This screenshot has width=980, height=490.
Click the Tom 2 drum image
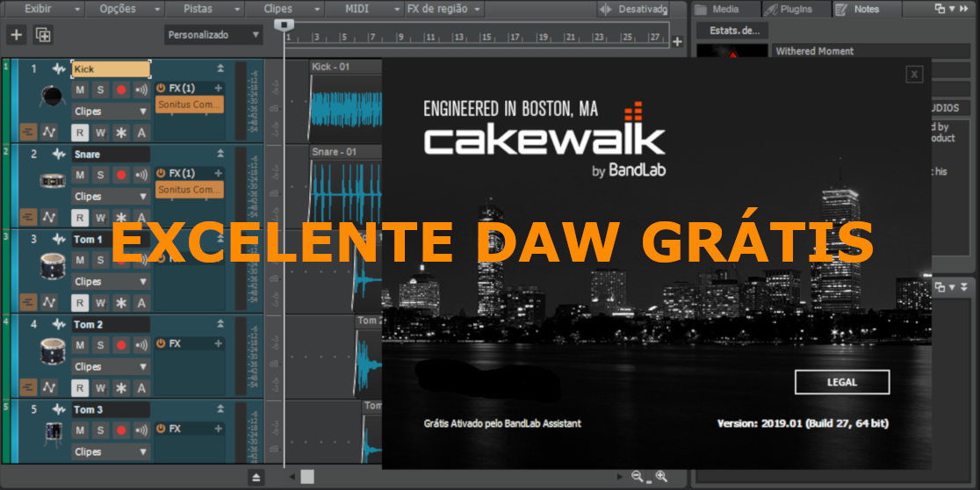[x=52, y=350]
